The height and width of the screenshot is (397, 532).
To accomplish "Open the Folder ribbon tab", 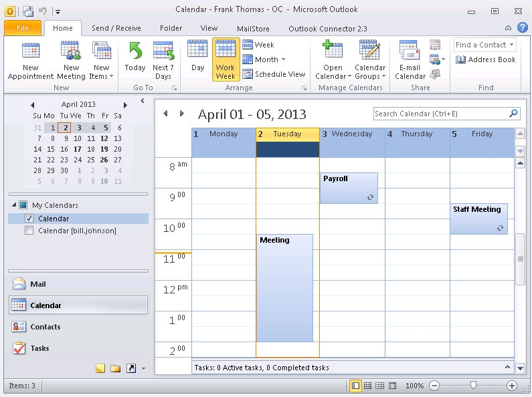I will [171, 28].
